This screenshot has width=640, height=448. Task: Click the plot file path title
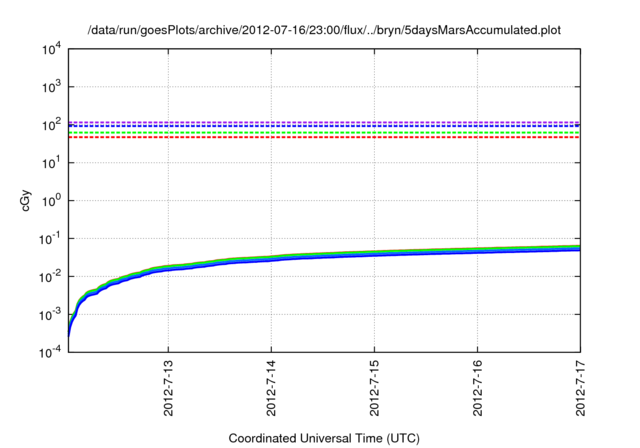click(x=324, y=30)
